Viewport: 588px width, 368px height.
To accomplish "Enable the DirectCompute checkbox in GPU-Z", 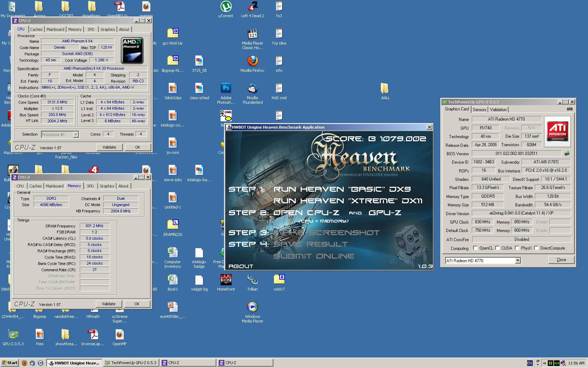I will coord(536,248).
